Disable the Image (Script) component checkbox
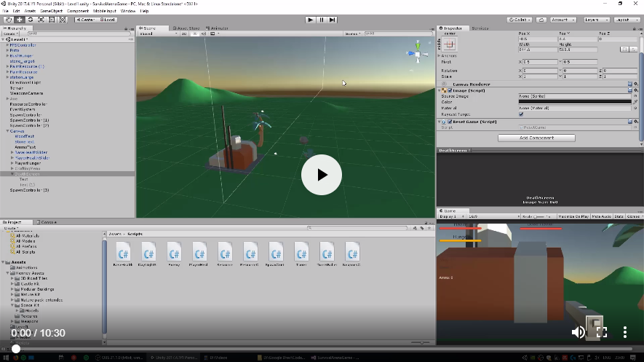Viewport: 644px width, 362px height. (450, 90)
